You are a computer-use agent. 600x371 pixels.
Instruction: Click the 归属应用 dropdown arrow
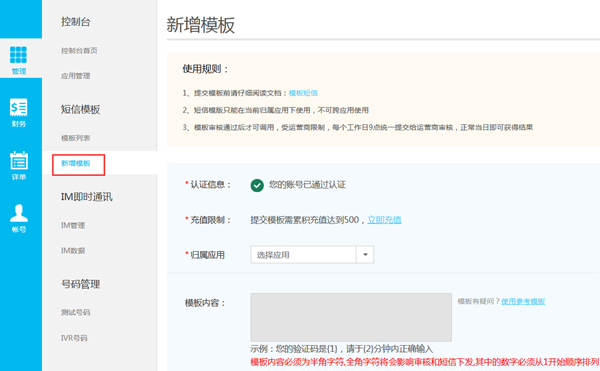tap(365, 255)
